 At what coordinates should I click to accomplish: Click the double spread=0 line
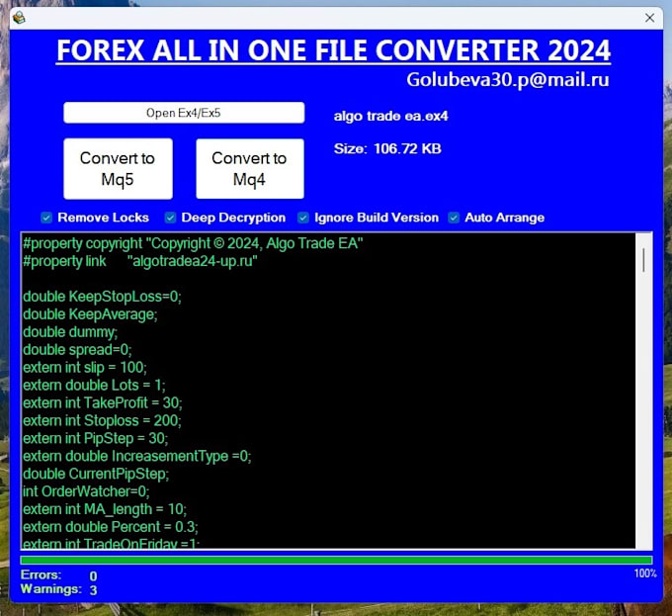(x=77, y=350)
